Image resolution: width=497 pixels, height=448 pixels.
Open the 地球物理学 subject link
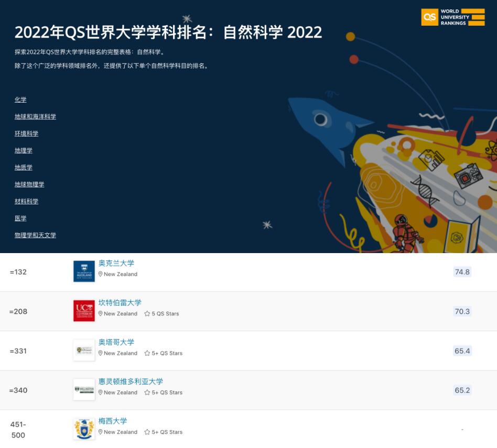point(29,184)
